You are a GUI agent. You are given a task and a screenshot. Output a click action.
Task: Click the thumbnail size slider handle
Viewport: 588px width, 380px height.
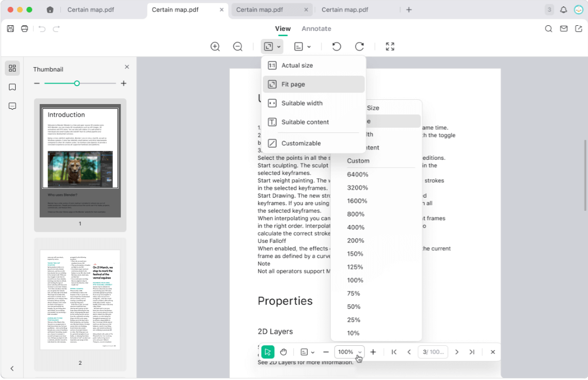(77, 84)
